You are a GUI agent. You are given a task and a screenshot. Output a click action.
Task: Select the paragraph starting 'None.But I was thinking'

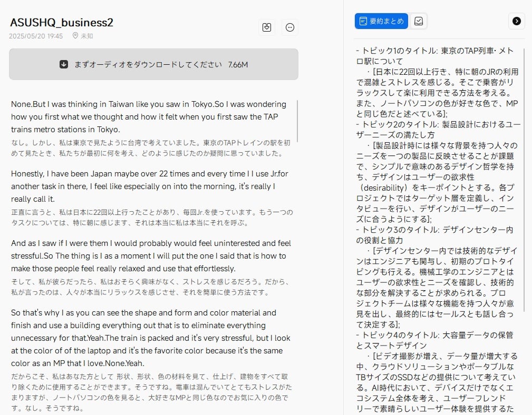[x=149, y=117]
